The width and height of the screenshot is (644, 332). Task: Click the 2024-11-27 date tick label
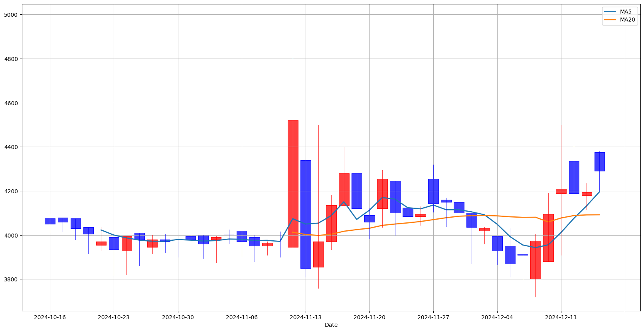433,317
